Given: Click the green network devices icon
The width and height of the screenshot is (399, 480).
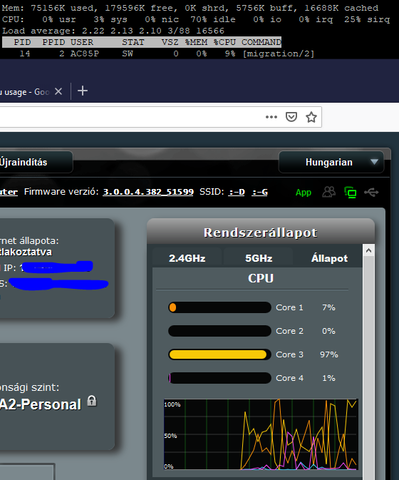Looking at the screenshot, I should pos(350,192).
